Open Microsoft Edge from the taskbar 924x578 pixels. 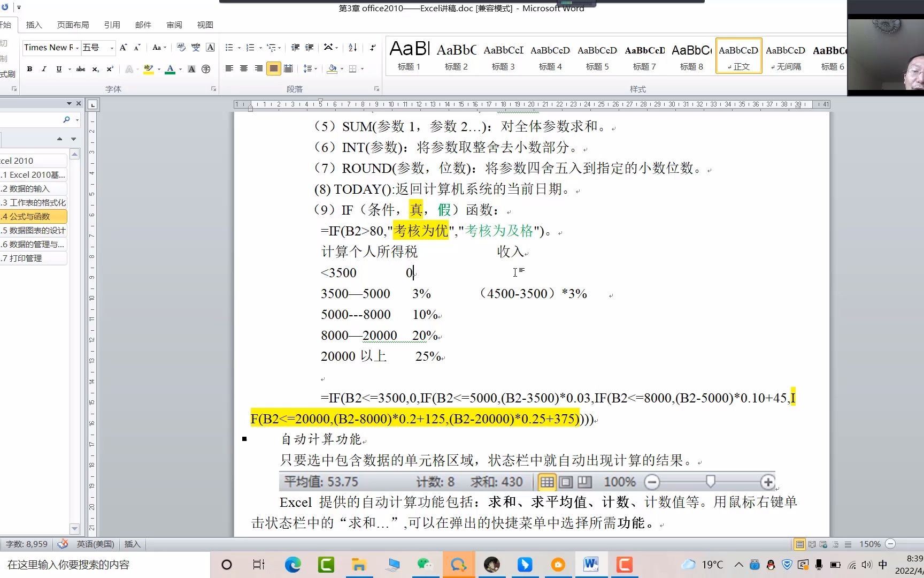293,564
